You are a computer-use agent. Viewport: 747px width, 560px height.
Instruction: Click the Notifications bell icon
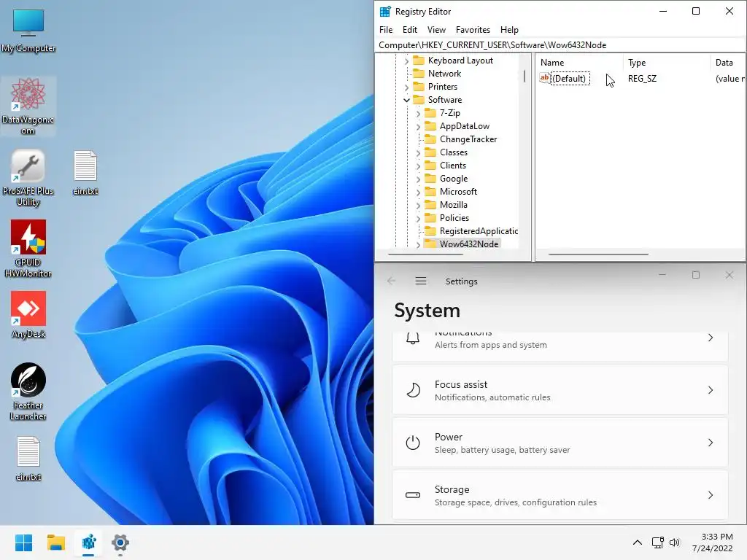(413, 338)
